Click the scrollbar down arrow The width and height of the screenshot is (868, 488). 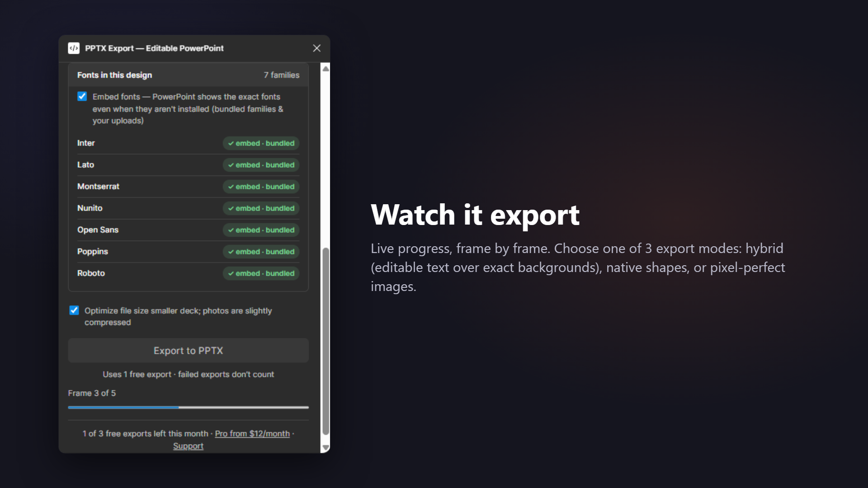coord(325,448)
